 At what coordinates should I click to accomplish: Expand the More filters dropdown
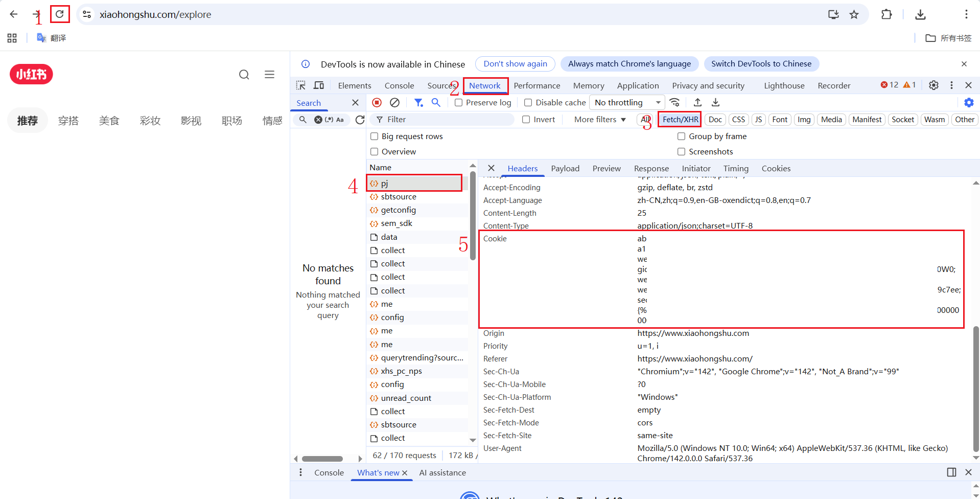600,120
